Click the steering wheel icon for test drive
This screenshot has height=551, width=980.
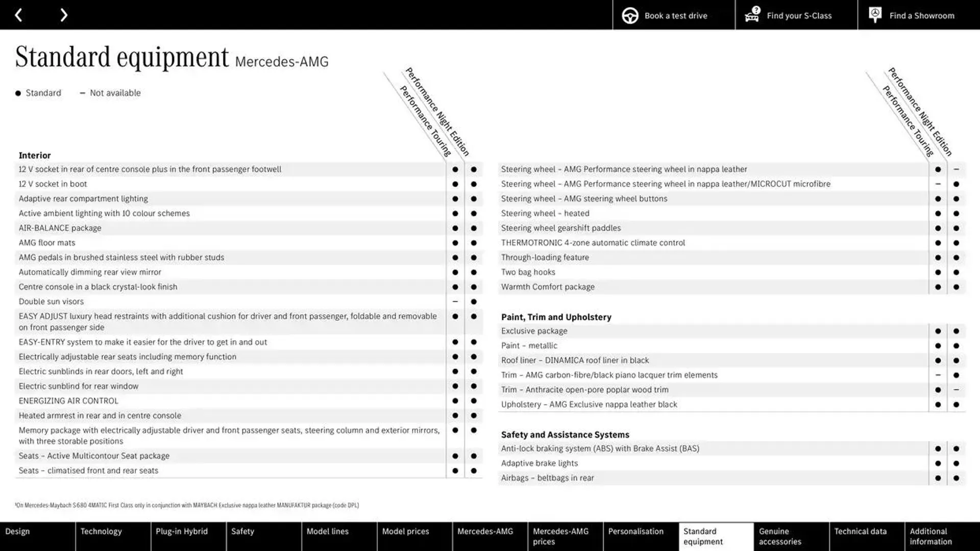tap(630, 15)
